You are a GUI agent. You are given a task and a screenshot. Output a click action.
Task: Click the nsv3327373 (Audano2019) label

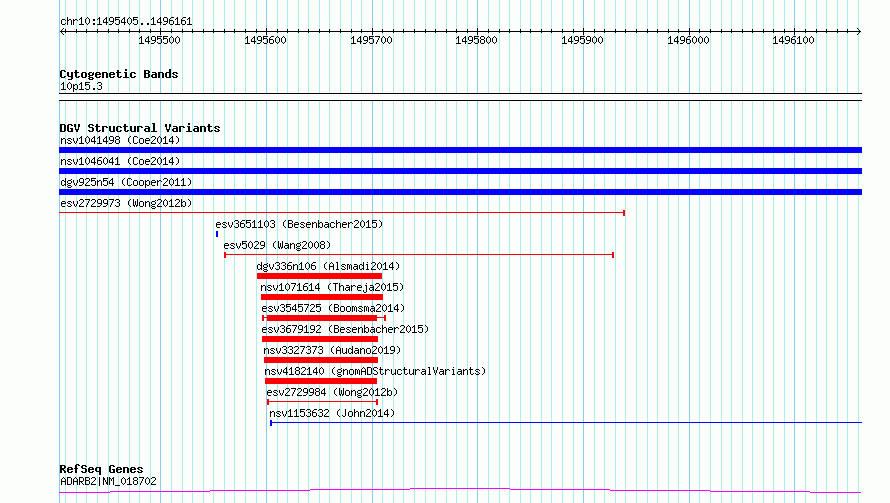click(332, 350)
